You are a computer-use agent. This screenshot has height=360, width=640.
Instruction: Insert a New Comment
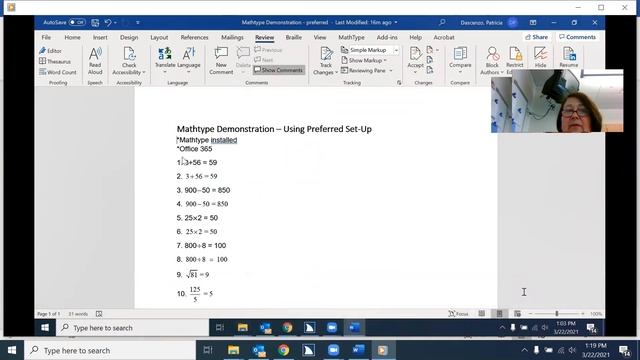click(221, 61)
